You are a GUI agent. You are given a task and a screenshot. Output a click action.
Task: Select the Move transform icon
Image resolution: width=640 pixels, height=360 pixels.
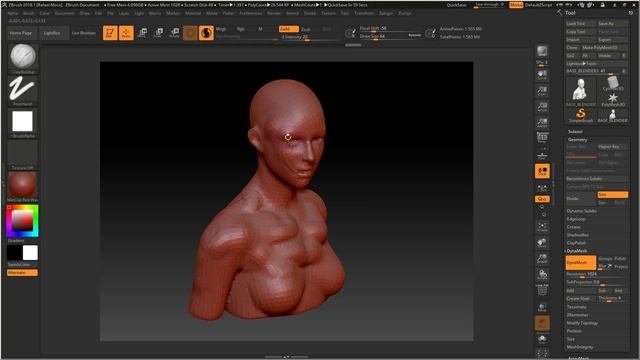(x=142, y=33)
